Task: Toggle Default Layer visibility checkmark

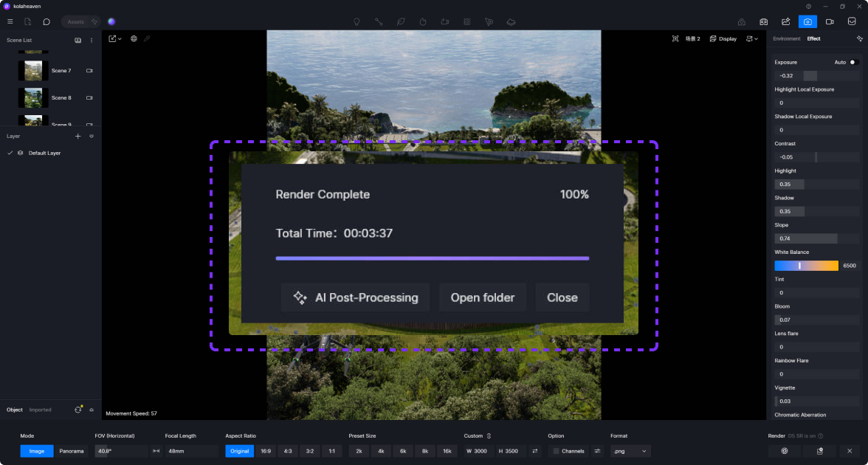Action: click(10, 153)
